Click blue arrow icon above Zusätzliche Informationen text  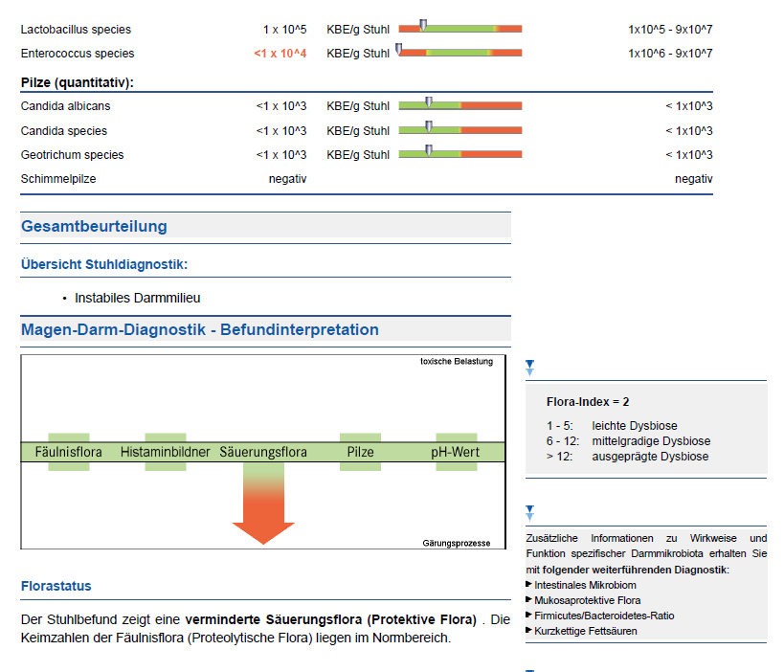coord(529,513)
